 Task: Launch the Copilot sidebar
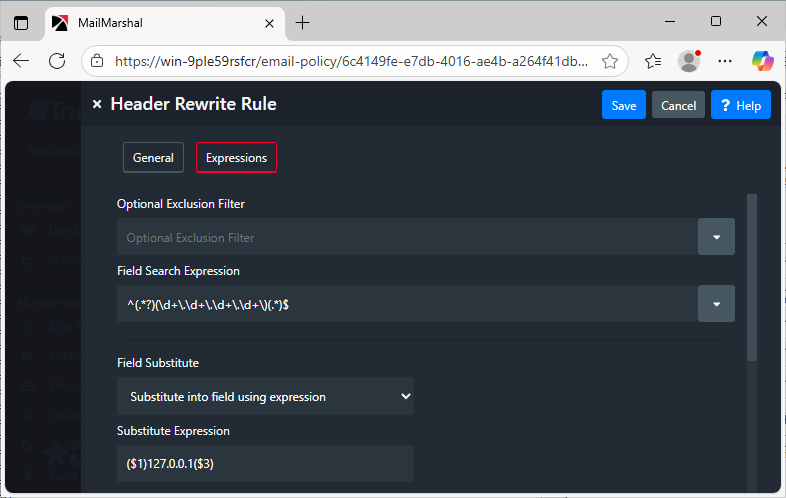pos(762,61)
